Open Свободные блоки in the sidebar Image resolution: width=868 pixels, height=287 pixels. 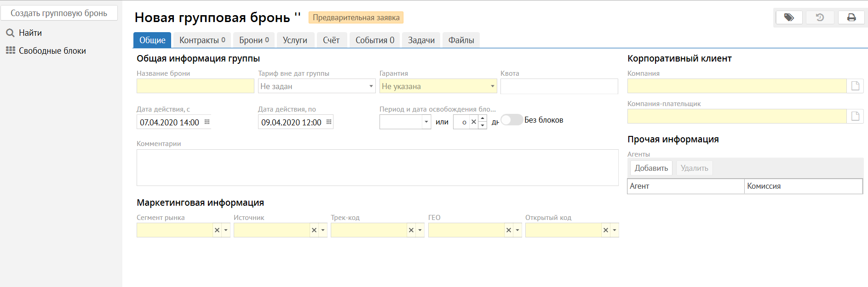click(52, 51)
